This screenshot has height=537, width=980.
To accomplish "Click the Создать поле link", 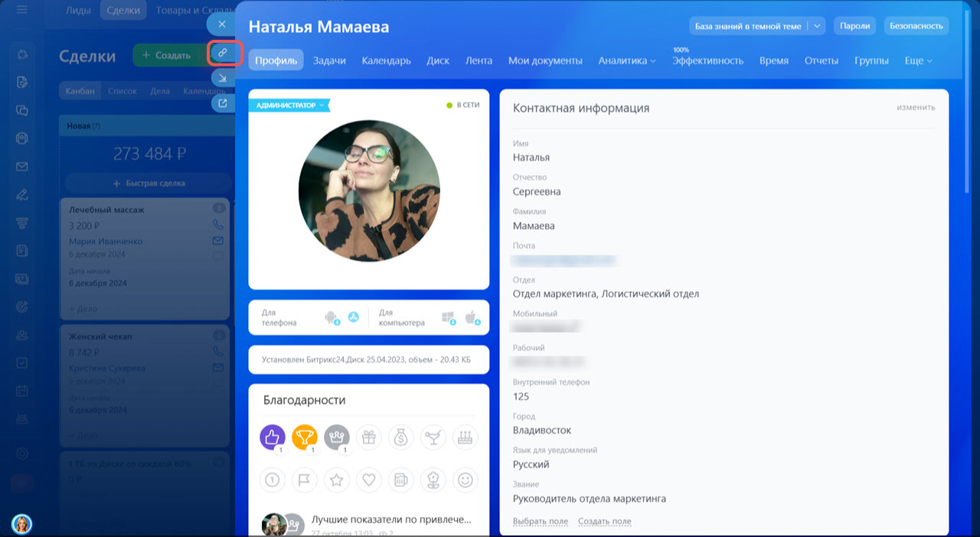I will (x=604, y=522).
